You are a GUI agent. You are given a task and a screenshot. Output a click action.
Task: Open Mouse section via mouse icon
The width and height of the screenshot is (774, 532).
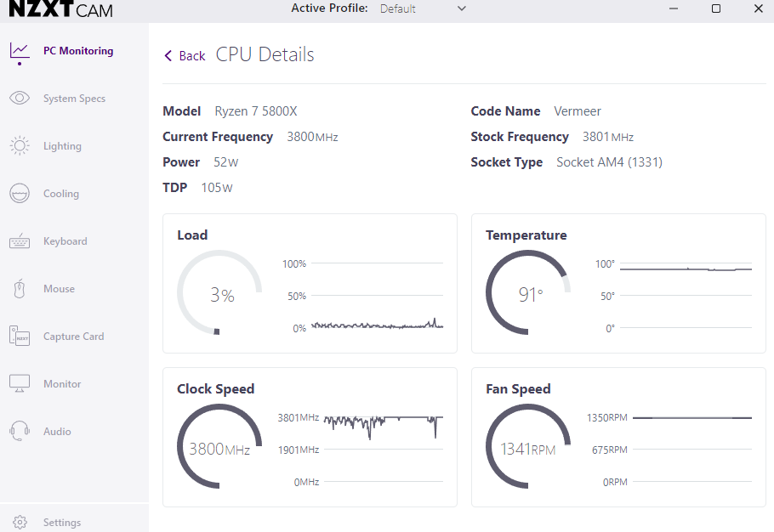[20, 289]
